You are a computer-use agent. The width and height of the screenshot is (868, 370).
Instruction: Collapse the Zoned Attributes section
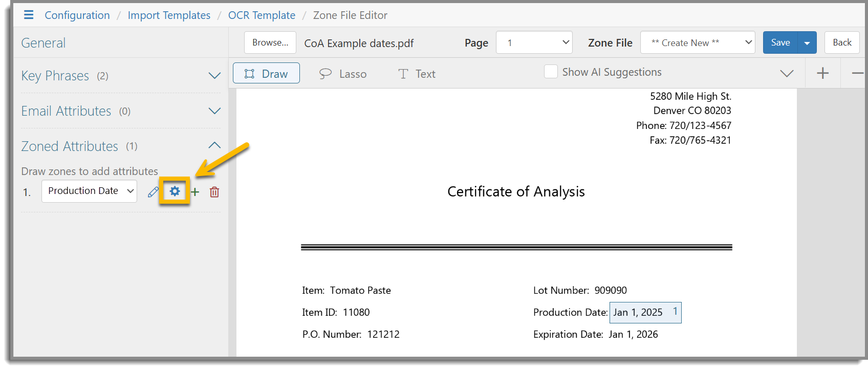pos(214,146)
